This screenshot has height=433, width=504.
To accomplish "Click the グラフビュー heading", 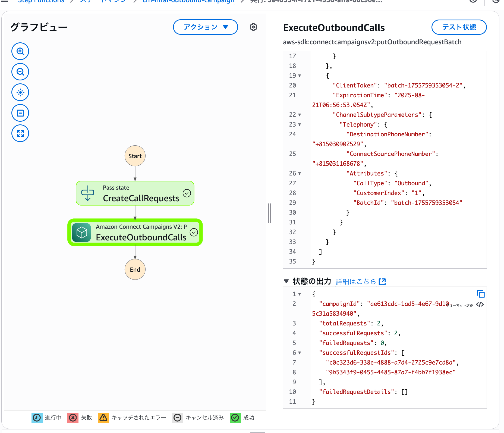I will click(39, 27).
